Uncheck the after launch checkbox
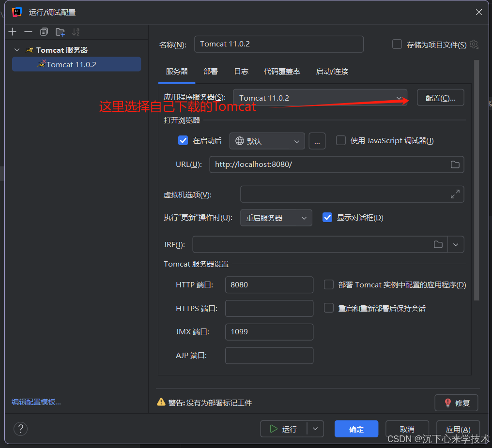The height and width of the screenshot is (448, 492). (183, 140)
